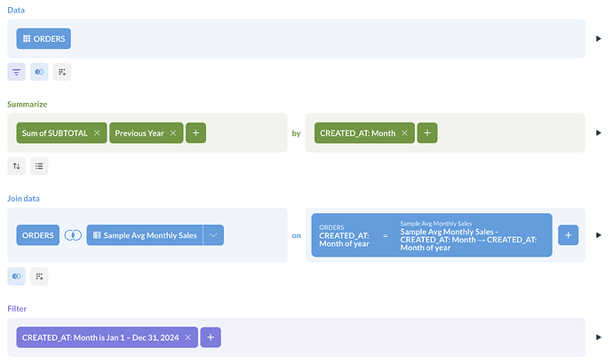Click the custom column icon below the Data step
613x364 pixels.
click(x=61, y=72)
